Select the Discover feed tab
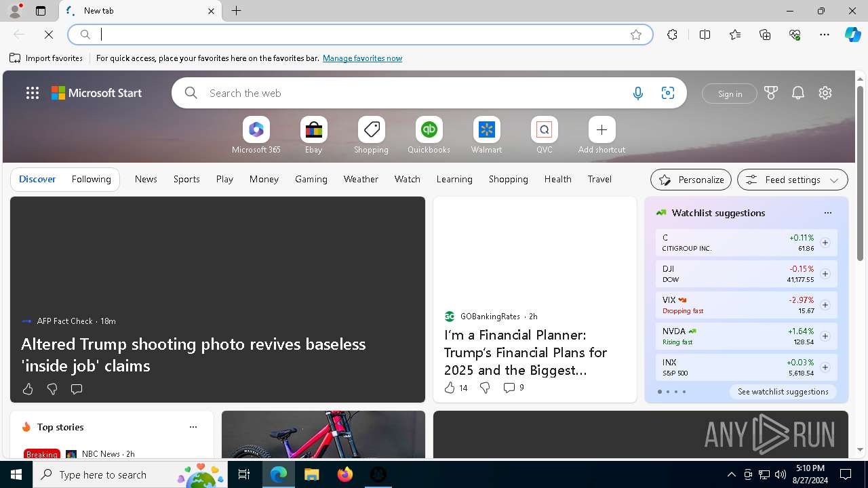This screenshot has height=488, width=868. pos(37,179)
